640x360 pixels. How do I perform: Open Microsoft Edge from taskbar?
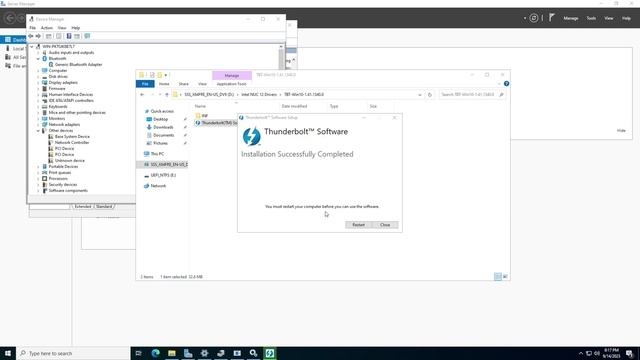[156, 353]
